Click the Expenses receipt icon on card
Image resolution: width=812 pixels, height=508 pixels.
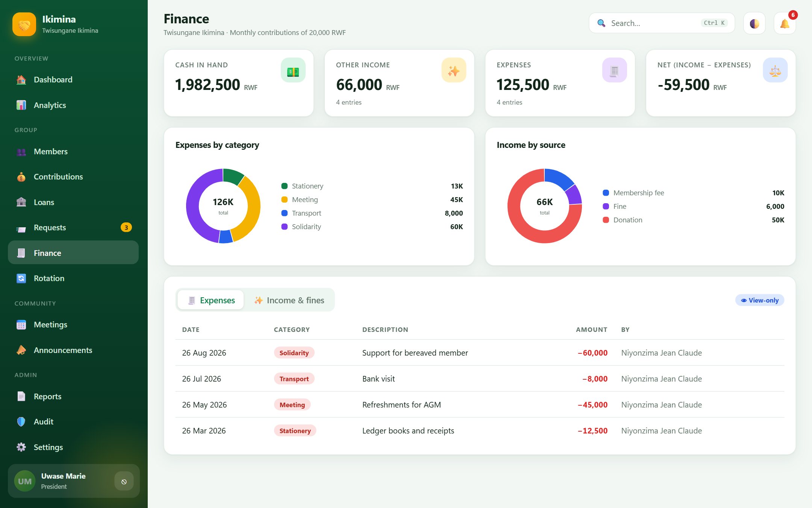click(x=614, y=70)
